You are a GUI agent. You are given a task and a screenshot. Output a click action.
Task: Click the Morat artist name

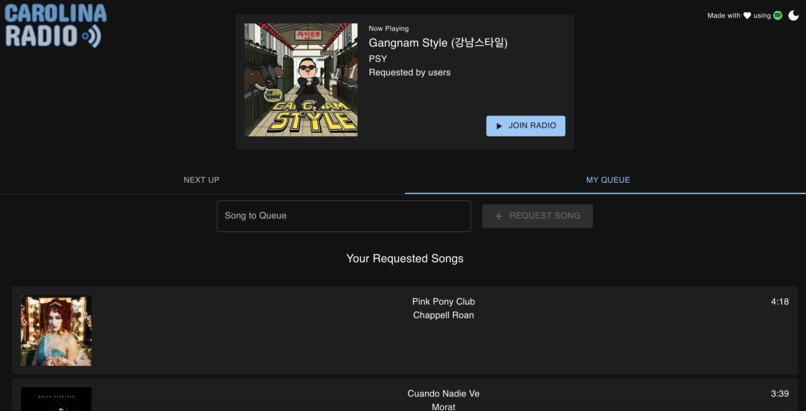[x=444, y=407]
